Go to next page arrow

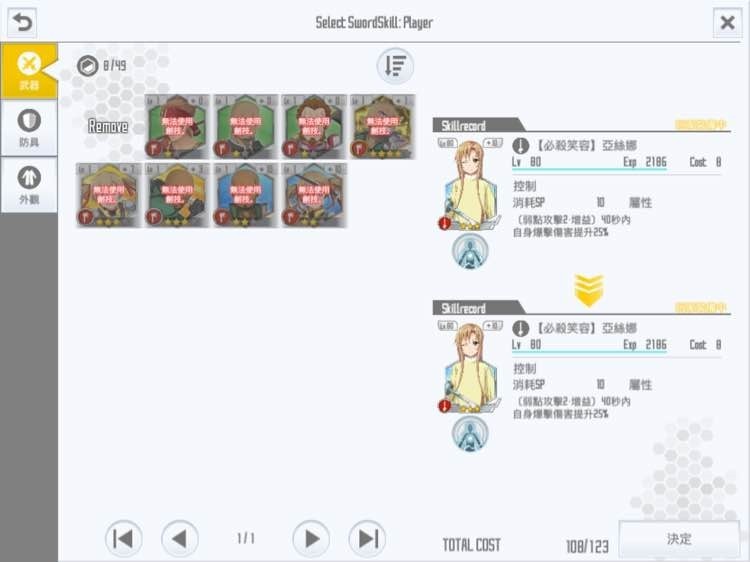coord(311,539)
